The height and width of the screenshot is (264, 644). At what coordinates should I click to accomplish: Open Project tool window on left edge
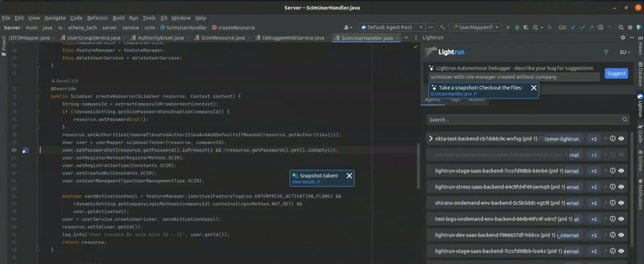pyautogui.click(x=4, y=46)
